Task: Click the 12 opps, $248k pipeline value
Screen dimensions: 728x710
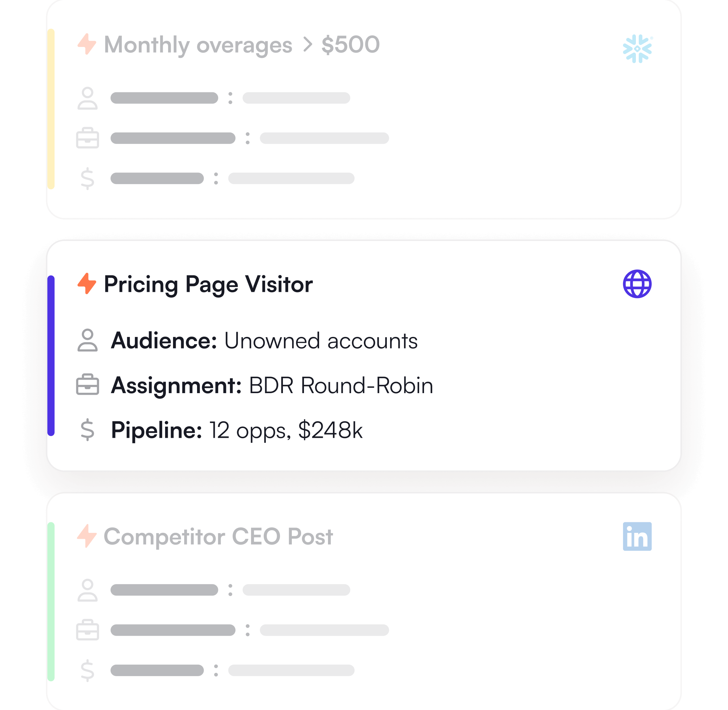Action: tap(286, 430)
